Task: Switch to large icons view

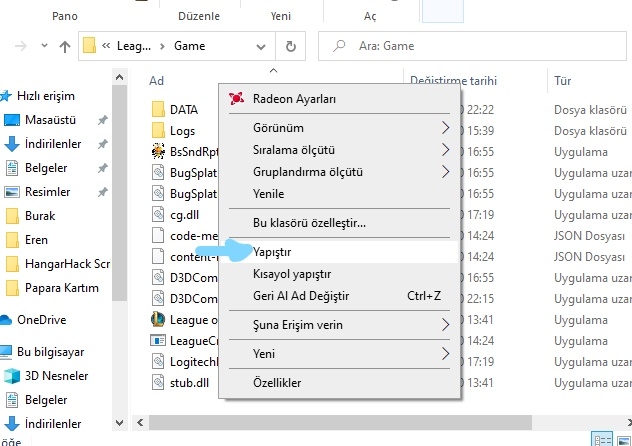Action: click(623, 440)
